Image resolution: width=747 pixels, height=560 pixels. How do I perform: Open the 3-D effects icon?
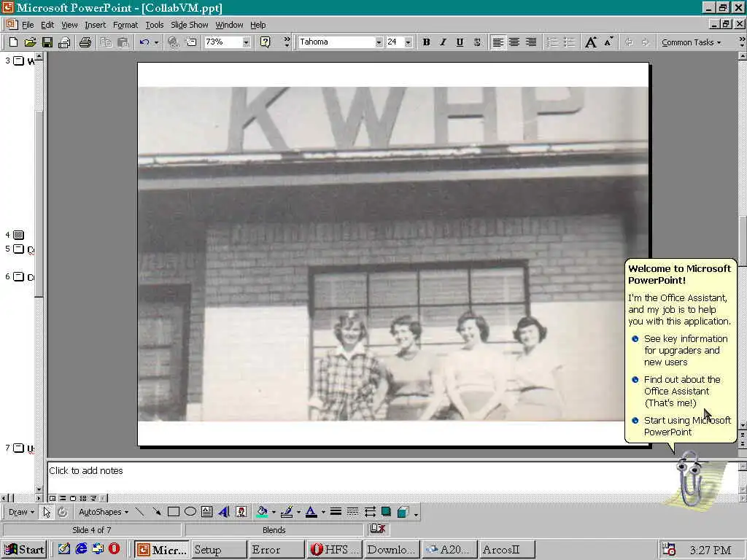pyautogui.click(x=403, y=512)
